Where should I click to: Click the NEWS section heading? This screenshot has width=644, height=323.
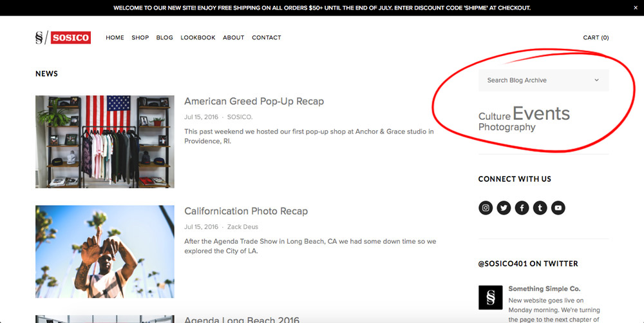click(46, 73)
